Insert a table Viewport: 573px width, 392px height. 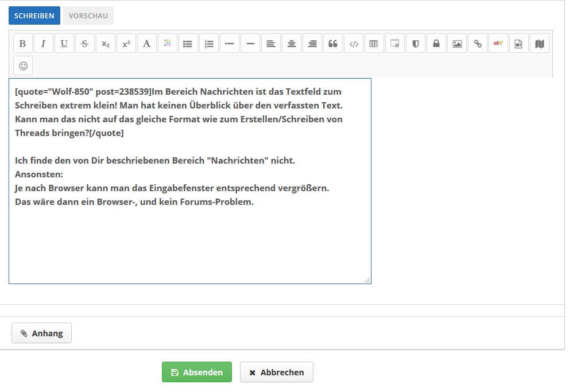point(374,44)
